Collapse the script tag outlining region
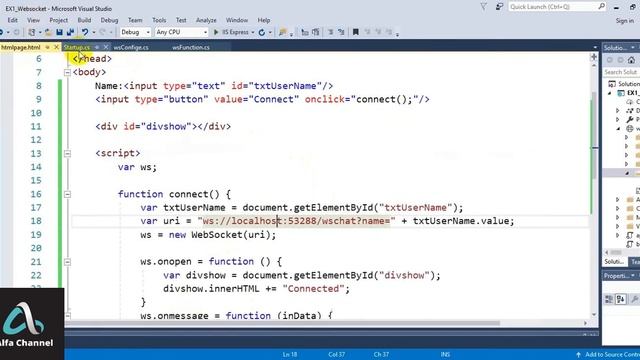 point(67,154)
